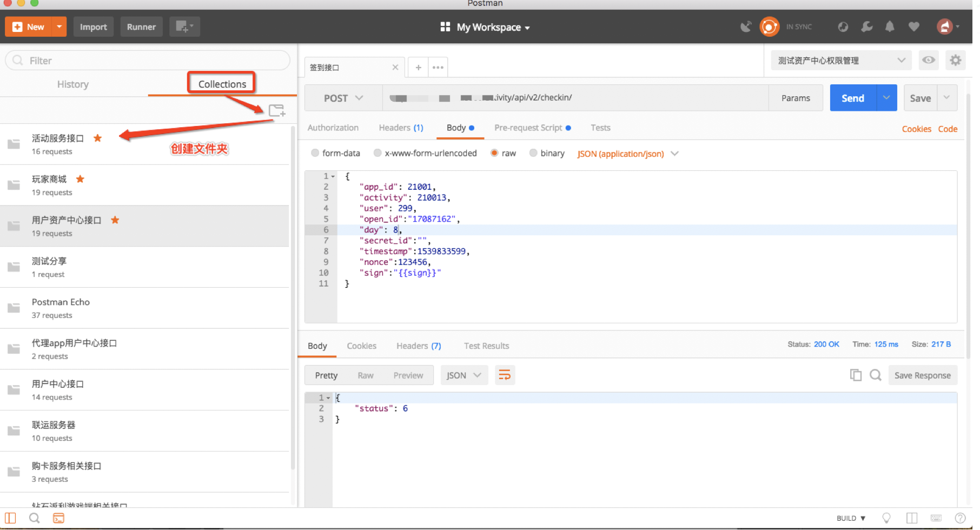Open the environment quick look eye icon

click(929, 60)
